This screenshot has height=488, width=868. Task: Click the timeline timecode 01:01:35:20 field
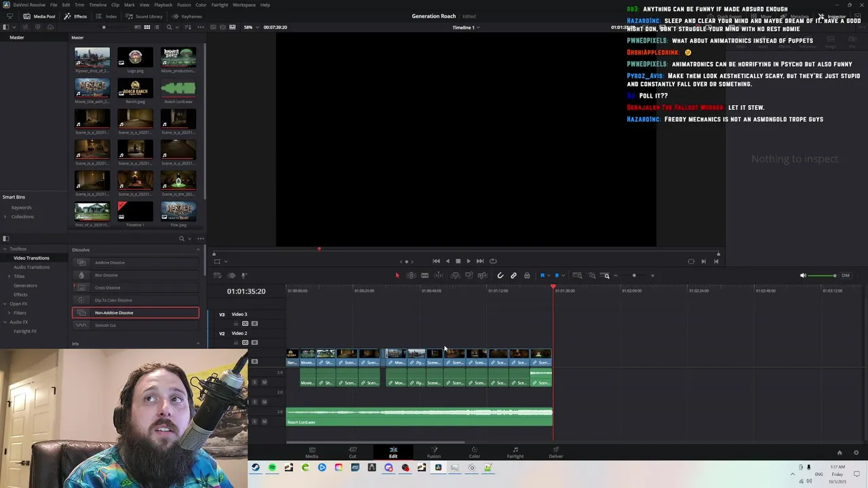click(246, 291)
